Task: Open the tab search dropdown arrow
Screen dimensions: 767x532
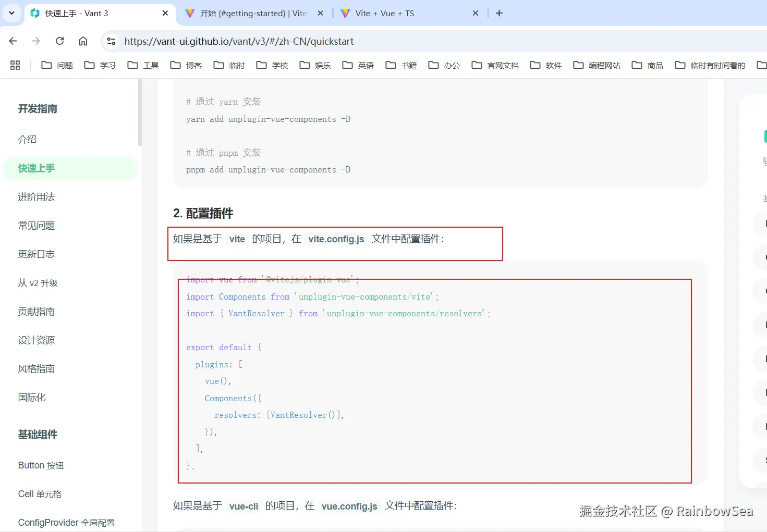Action: [11, 13]
